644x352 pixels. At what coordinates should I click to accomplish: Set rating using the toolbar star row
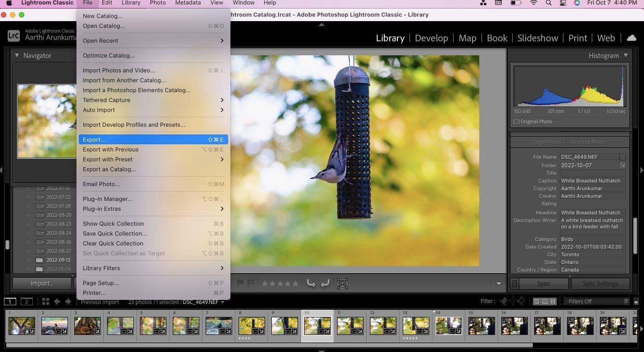tap(279, 284)
